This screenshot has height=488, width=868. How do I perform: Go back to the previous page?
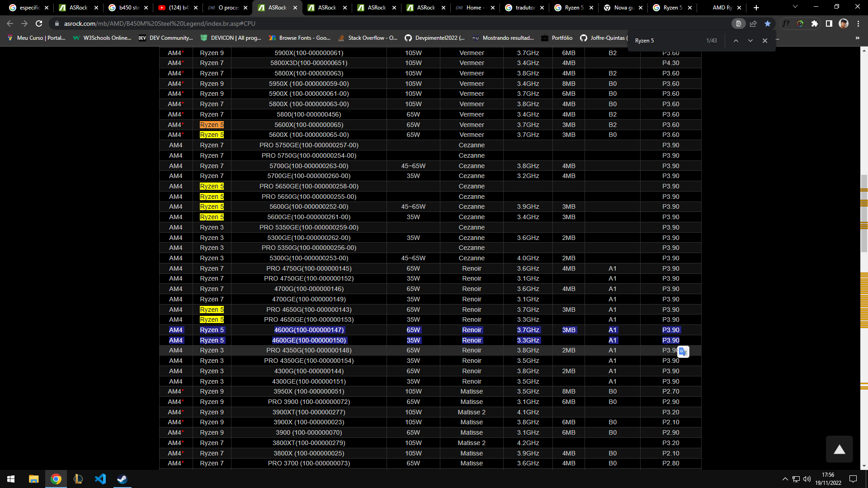[10, 23]
